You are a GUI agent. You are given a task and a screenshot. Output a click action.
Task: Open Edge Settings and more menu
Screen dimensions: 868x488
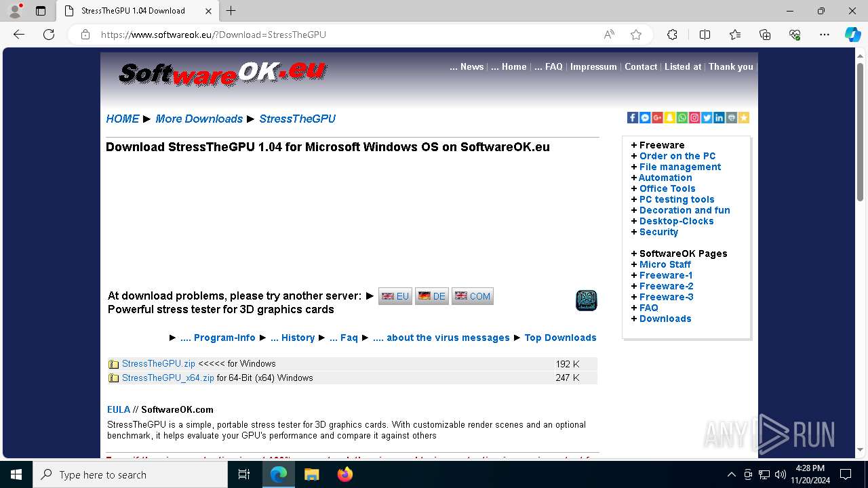coord(825,35)
